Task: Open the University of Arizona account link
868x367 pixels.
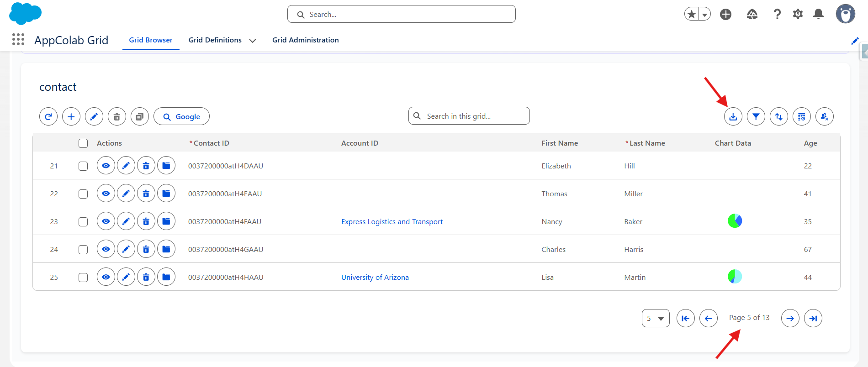Action: (375, 278)
